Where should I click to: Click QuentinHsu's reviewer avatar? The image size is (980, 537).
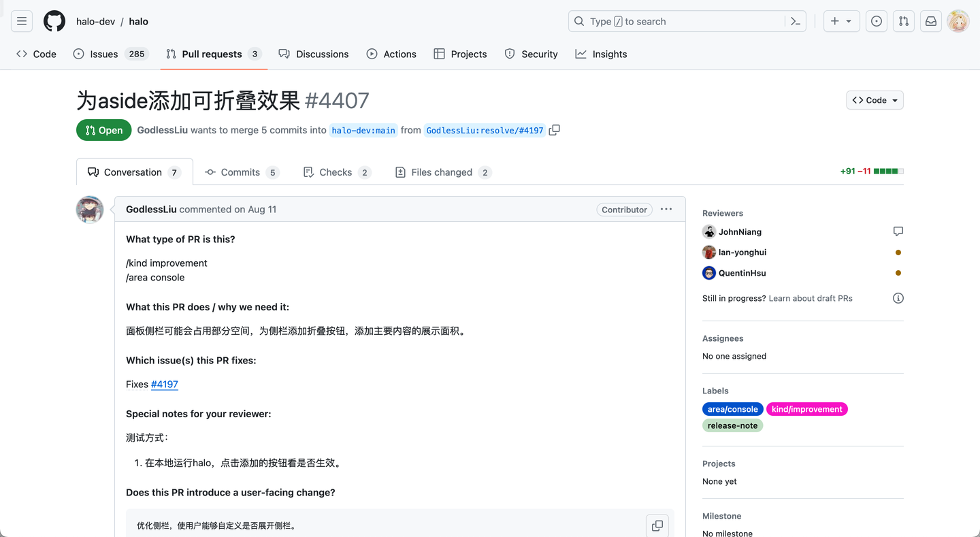coord(709,273)
